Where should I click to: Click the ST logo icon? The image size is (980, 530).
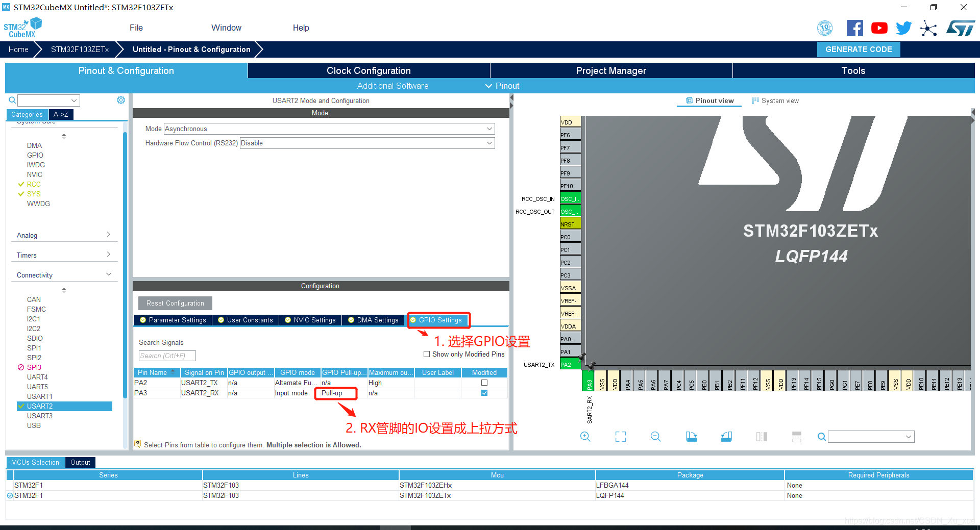tap(960, 28)
